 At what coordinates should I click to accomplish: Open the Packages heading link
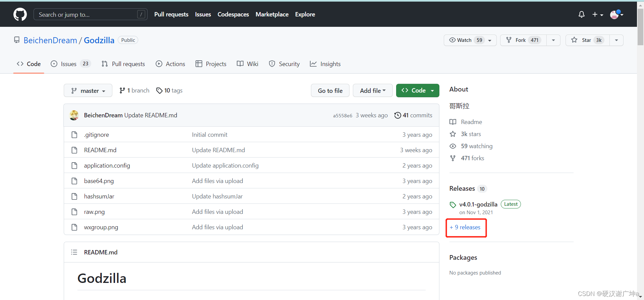click(463, 257)
